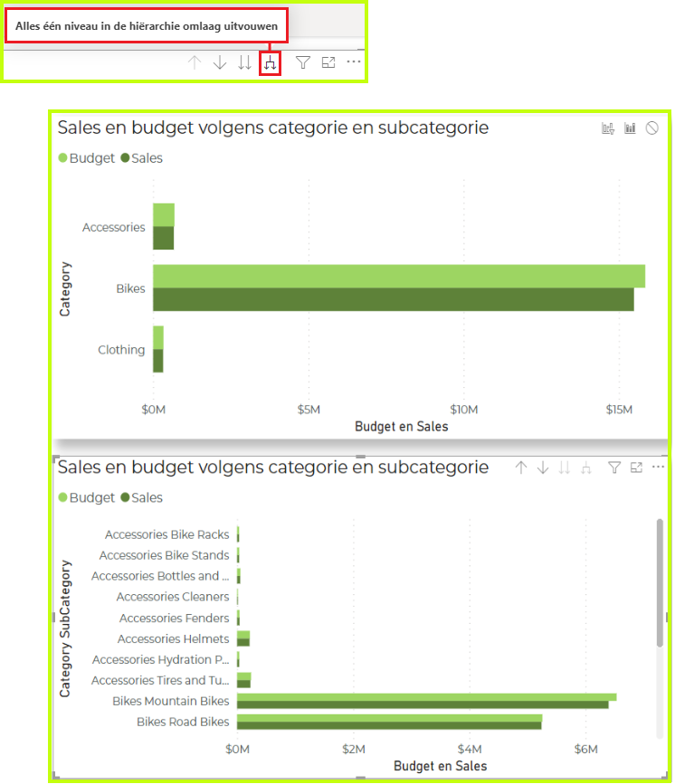The width and height of the screenshot is (675, 784).
Task: Go to next hierarchy level in the top toolbar strip
Action: point(244,63)
